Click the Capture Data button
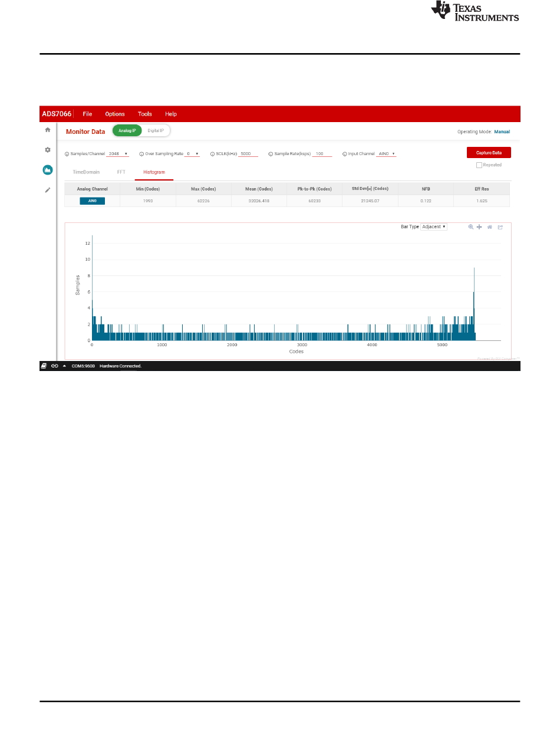560x732 pixels. click(x=489, y=153)
